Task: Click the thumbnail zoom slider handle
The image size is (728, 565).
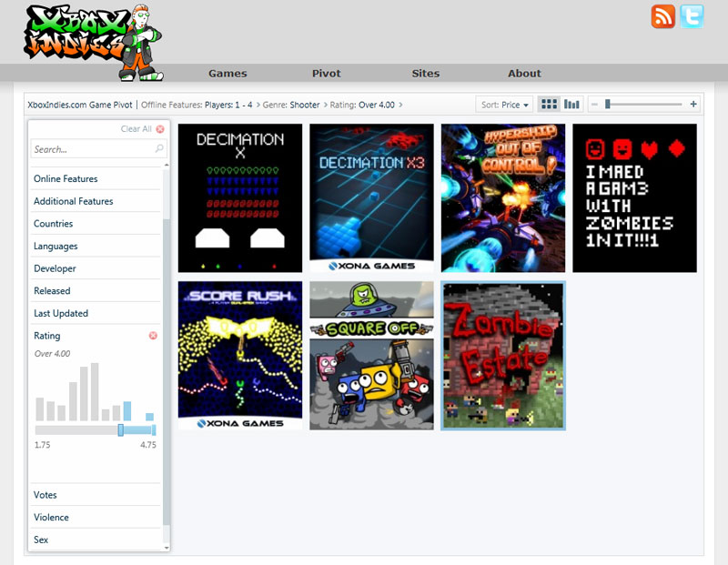Action: tap(607, 105)
